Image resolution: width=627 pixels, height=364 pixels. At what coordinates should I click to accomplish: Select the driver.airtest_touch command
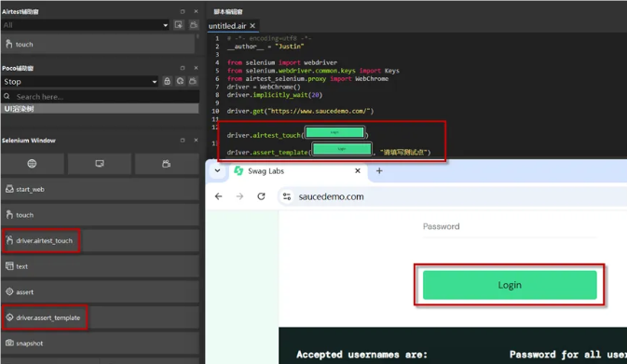click(x=100, y=240)
